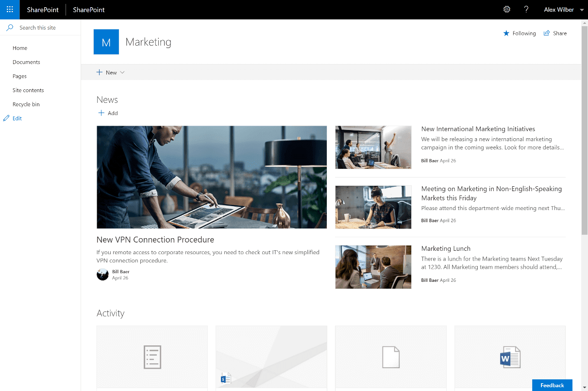588x391 pixels.
Task: Click Add to create a news post
Action: 108,113
